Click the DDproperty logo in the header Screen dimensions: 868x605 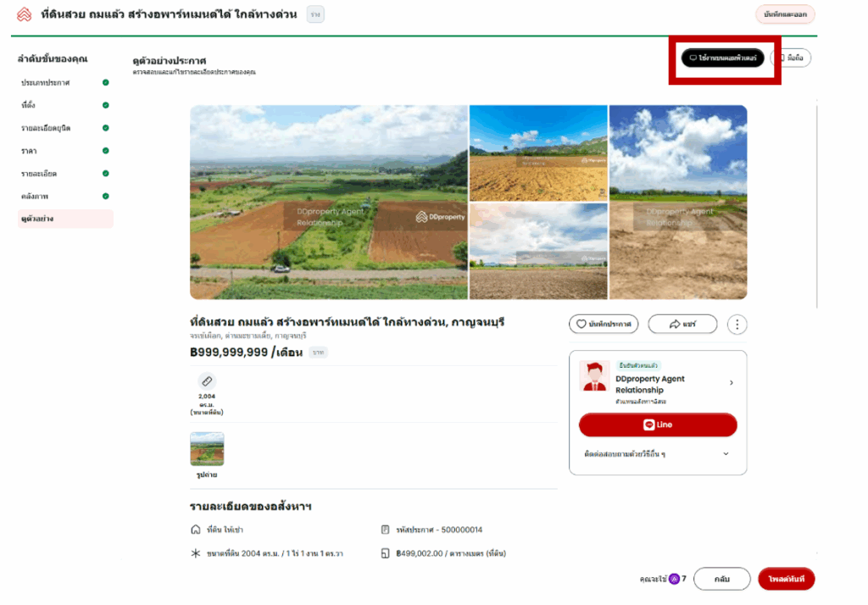(x=24, y=14)
